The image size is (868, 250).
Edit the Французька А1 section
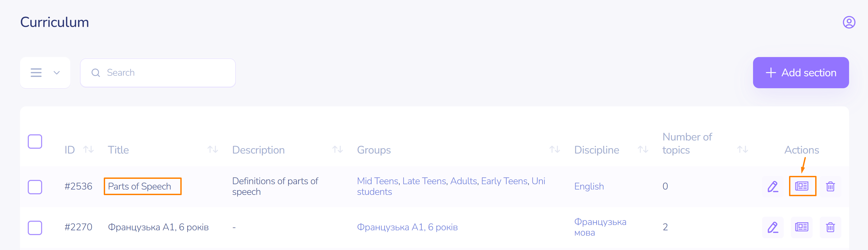pos(773,227)
